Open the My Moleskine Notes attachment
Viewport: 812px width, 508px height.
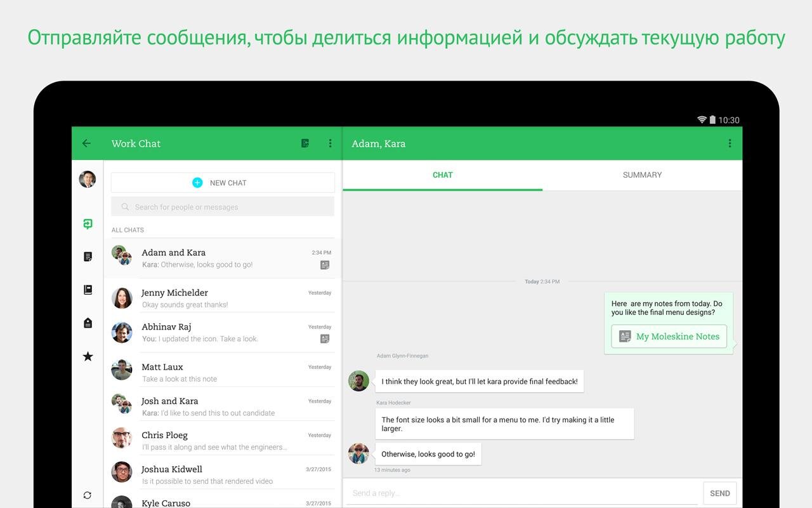[669, 337]
